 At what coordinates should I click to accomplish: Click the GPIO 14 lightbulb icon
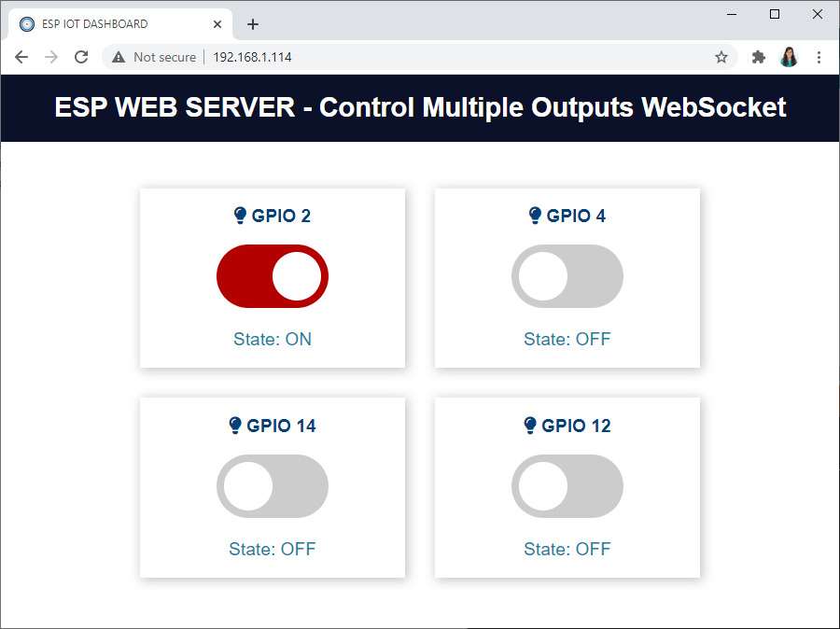pos(237,425)
